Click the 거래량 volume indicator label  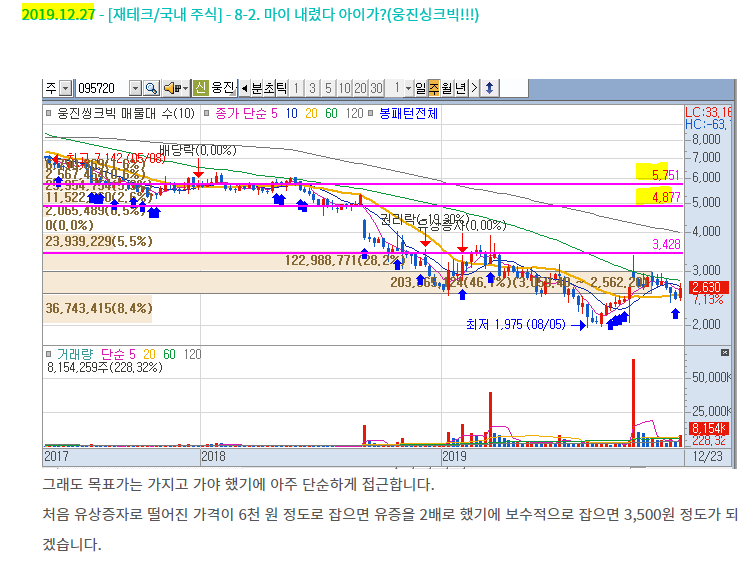(x=75, y=354)
